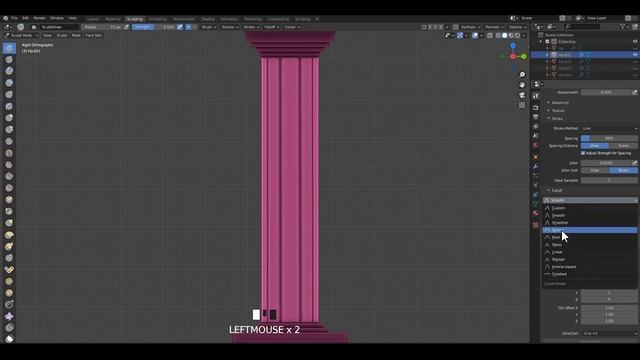Image resolution: width=640 pixels, height=360 pixels.
Task: Toggle visibility of the selected outliner object
Action: pos(635,55)
